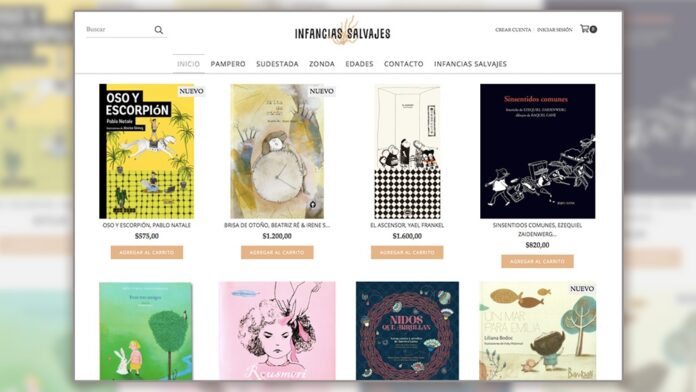
Task: Open the Crear Cuenta link
Action: [x=513, y=30]
